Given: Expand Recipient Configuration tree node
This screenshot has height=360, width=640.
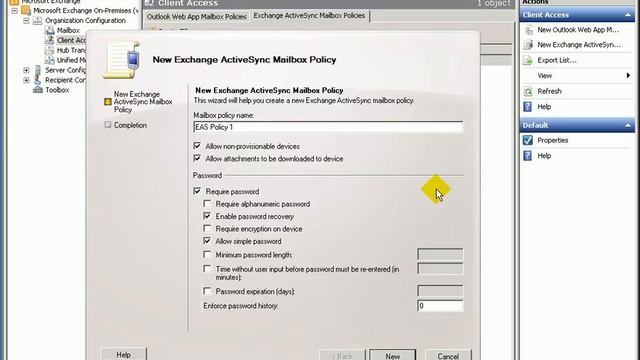Looking at the screenshot, I should (26, 80).
